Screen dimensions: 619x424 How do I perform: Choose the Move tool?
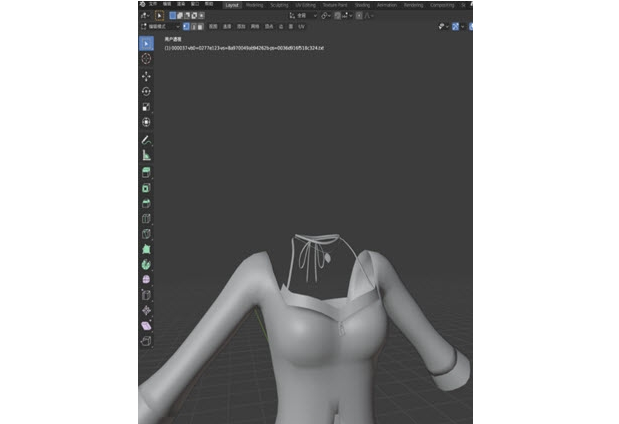point(146,75)
